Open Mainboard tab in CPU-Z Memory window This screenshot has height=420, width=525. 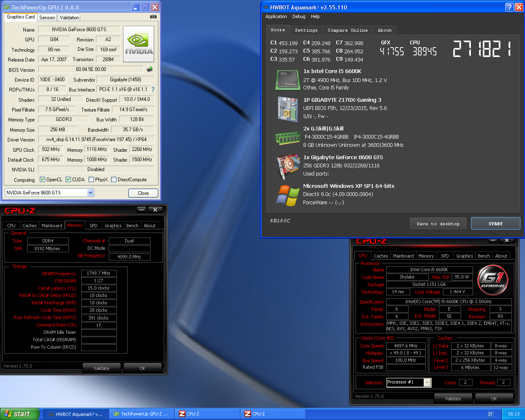[x=52, y=226]
